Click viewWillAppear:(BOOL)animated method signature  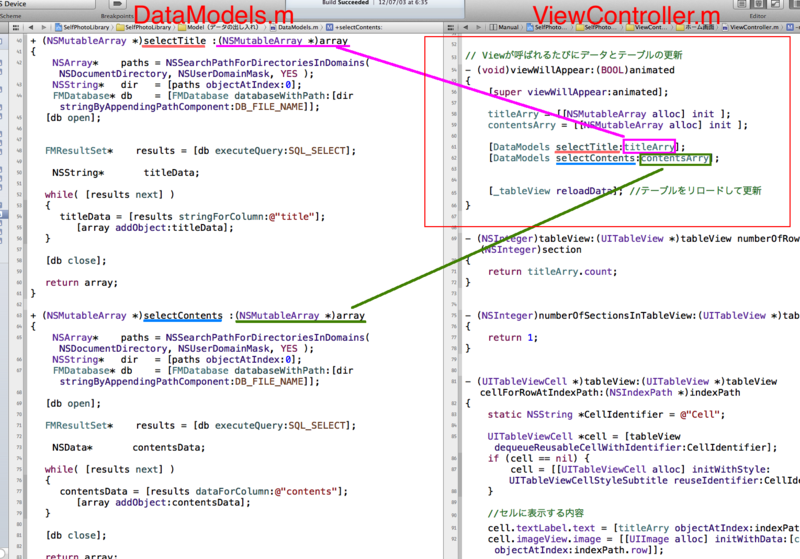(x=570, y=70)
